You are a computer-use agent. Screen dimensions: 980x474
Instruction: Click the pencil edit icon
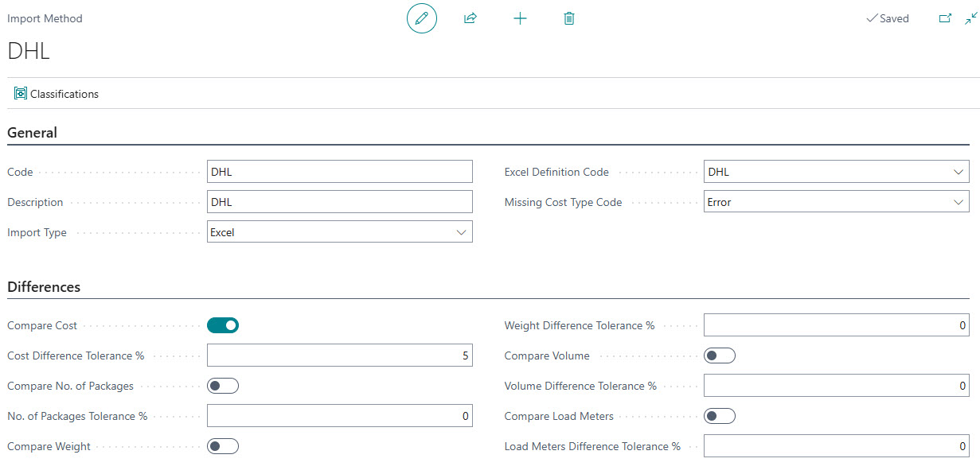421,18
